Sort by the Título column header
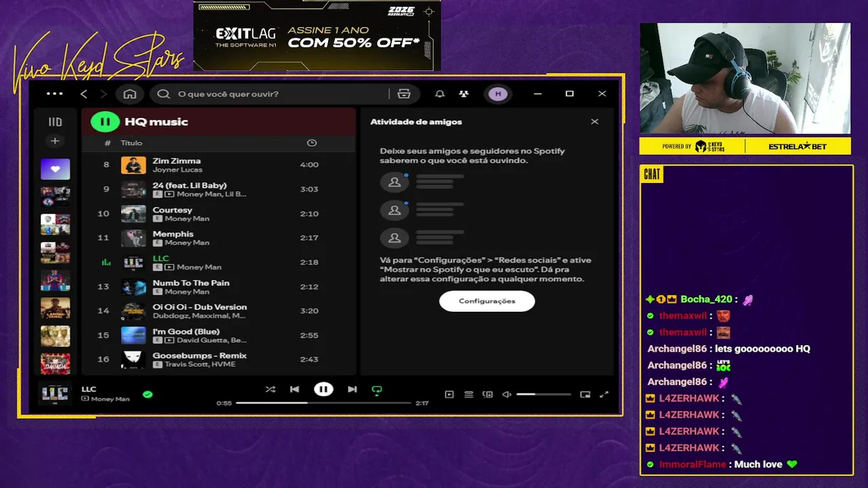This screenshot has width=868, height=488. [x=132, y=143]
